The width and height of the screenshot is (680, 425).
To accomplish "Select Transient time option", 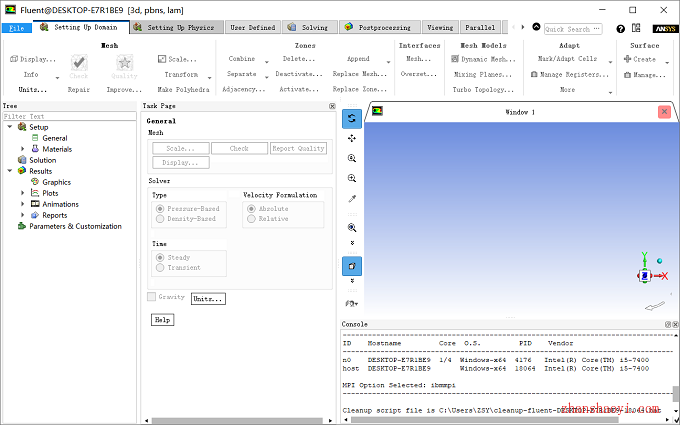I will point(160,268).
